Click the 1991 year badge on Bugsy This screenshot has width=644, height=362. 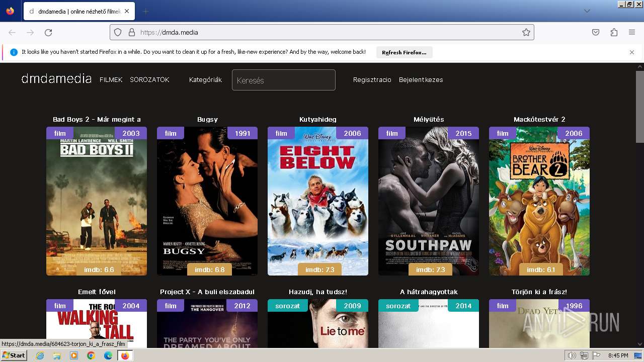(x=243, y=133)
